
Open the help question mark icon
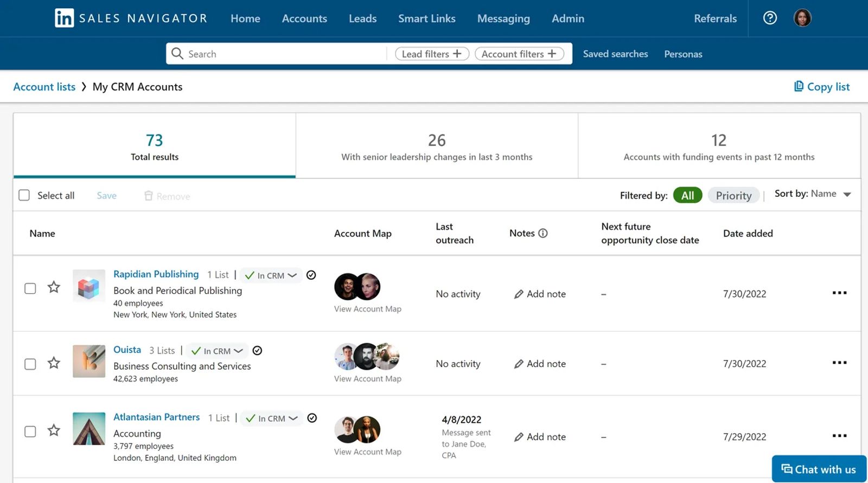coord(770,18)
